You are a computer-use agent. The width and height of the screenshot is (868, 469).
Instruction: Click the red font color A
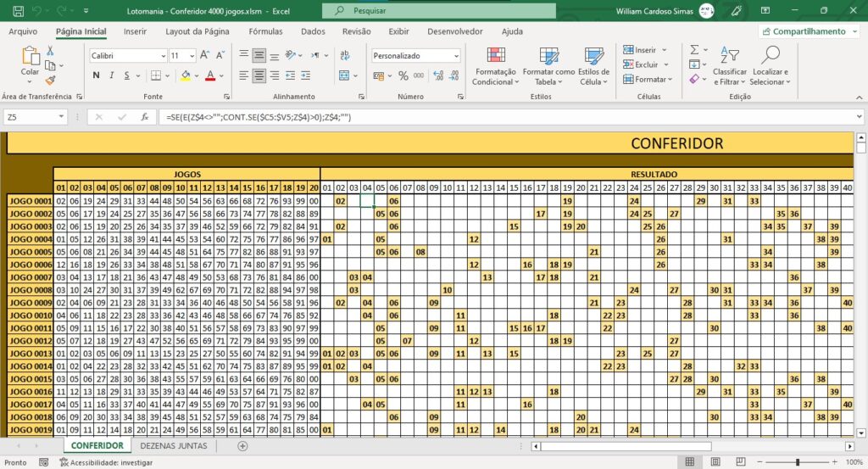[x=210, y=75]
